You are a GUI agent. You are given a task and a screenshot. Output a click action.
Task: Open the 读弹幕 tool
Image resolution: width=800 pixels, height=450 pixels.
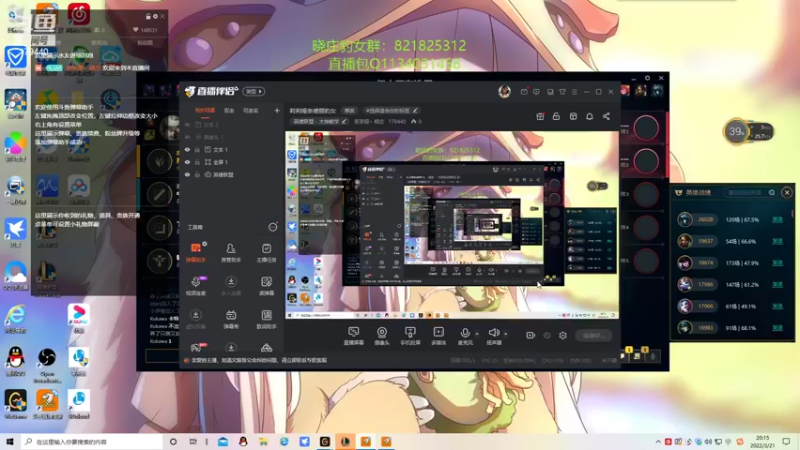click(266, 286)
